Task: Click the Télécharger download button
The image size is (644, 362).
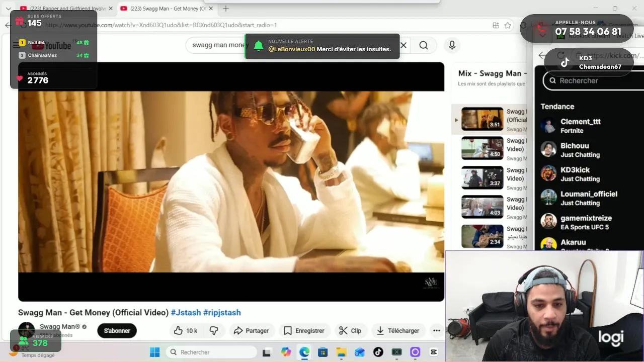Action: (398, 330)
